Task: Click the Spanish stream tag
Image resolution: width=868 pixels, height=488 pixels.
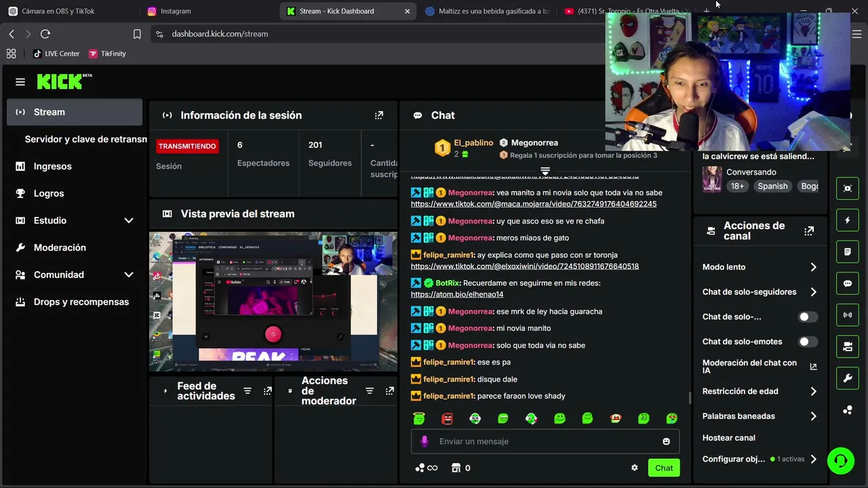Action: pos(772,186)
